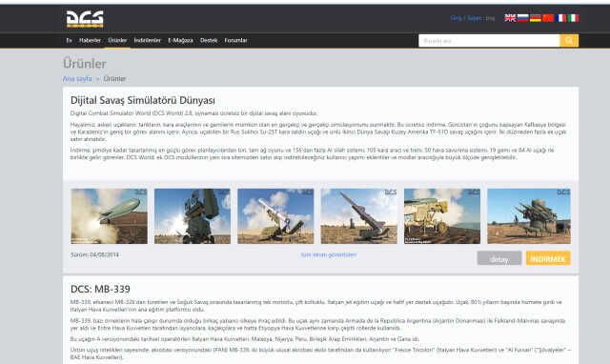610x364 pixels.
Task: Open the Ürünler menu item
Action: pos(117,40)
